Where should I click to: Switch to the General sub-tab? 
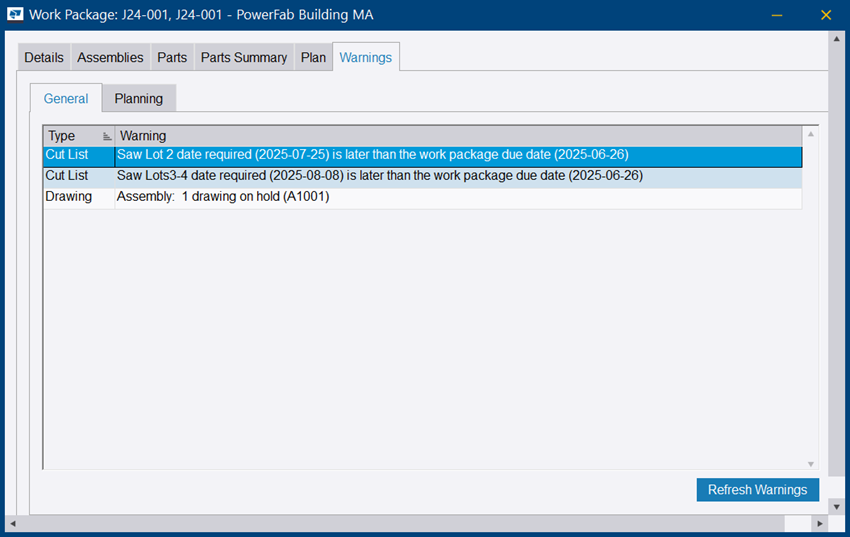[x=66, y=99]
